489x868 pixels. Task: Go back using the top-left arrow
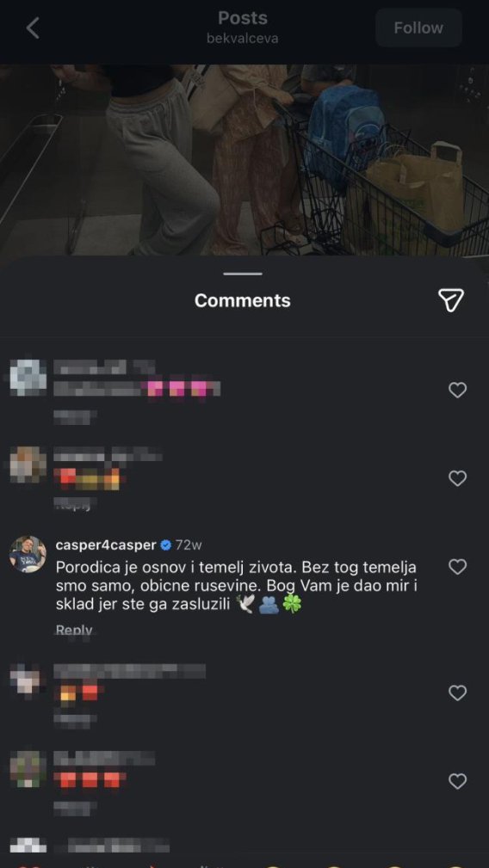[x=34, y=28]
